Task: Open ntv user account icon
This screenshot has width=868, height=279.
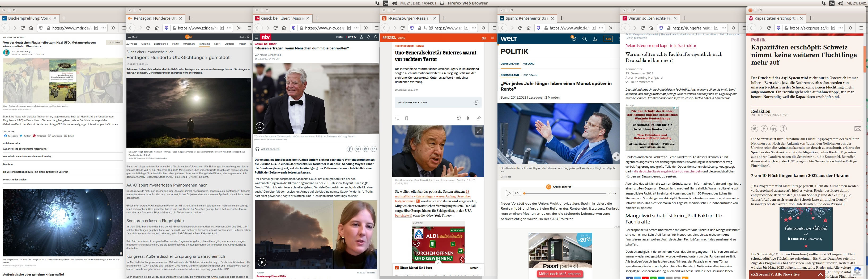Action: tap(361, 37)
